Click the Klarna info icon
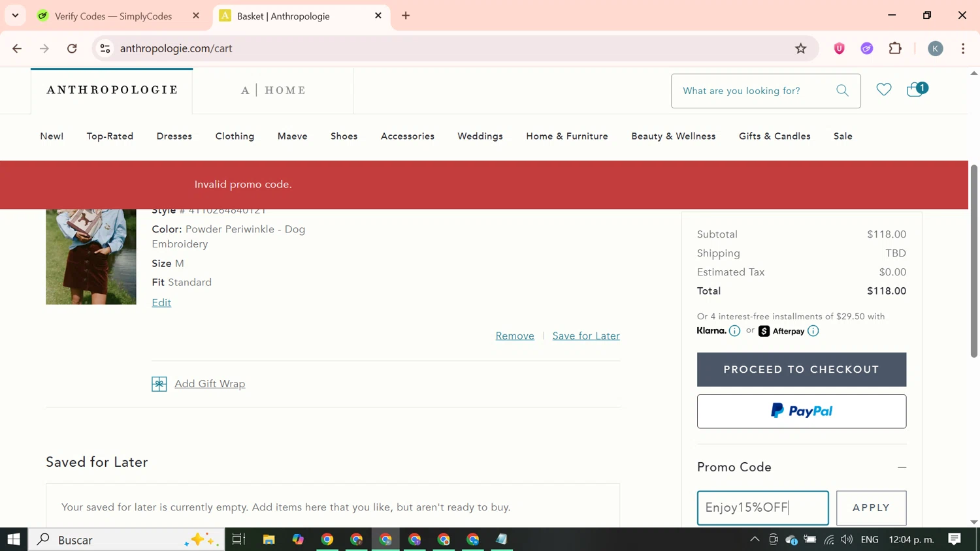980x551 pixels. (734, 331)
